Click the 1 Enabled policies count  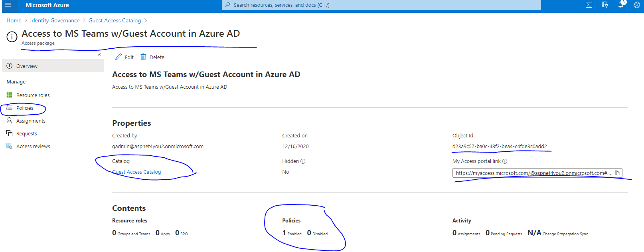click(292, 233)
